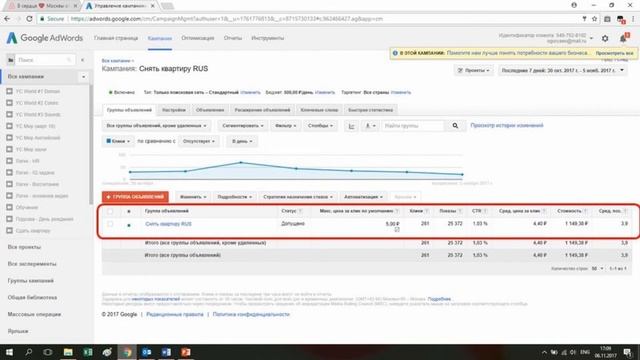Image resolution: width=640 pixels, height=360 pixels.
Task: Open Подробности dropdown
Action: click(234, 197)
